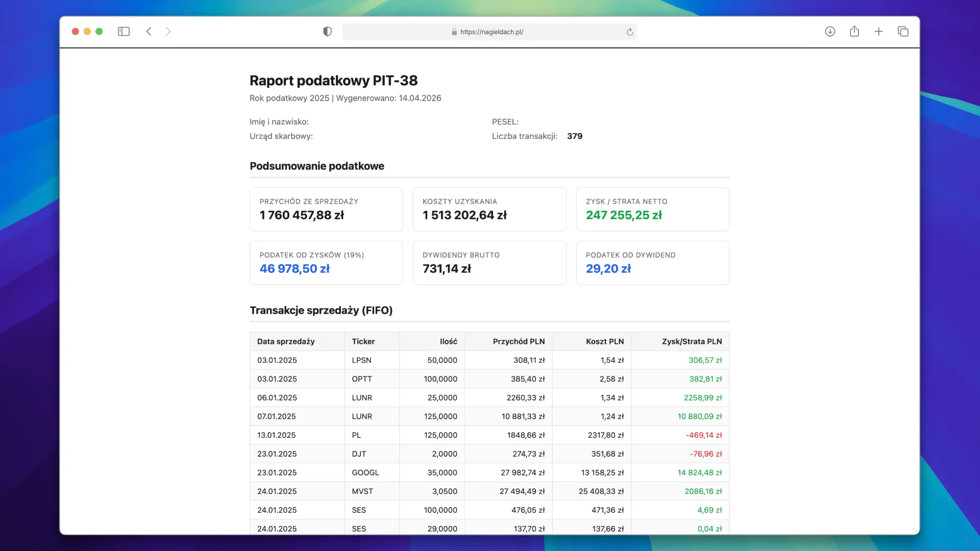Show the tab overview
The height and width of the screenshot is (551, 980).
903,32
